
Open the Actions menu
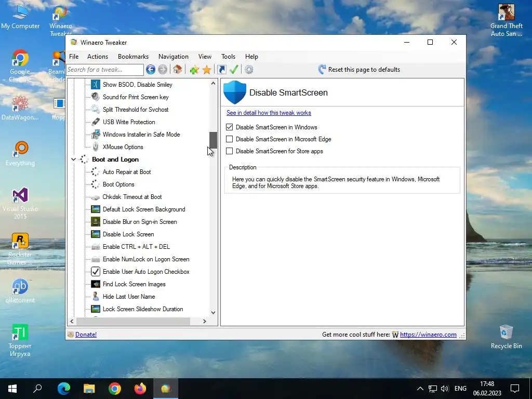click(97, 56)
